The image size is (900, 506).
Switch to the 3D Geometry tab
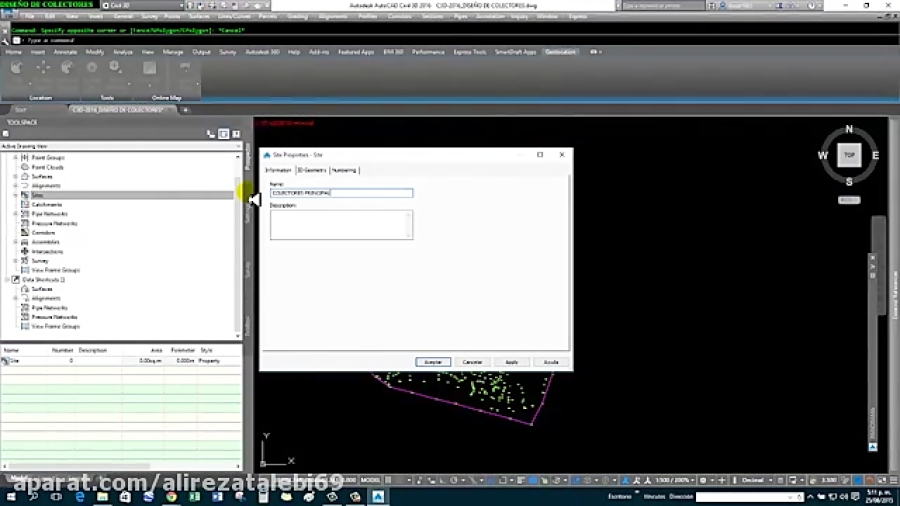pos(311,170)
